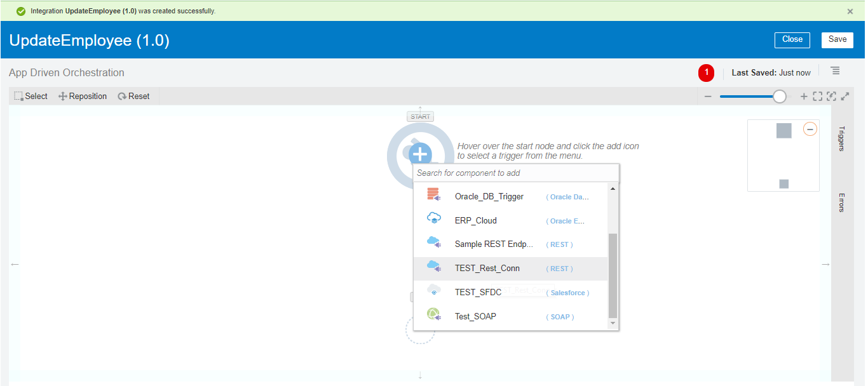
Task: Choose ERP_Cloud from the list
Action: click(511, 221)
